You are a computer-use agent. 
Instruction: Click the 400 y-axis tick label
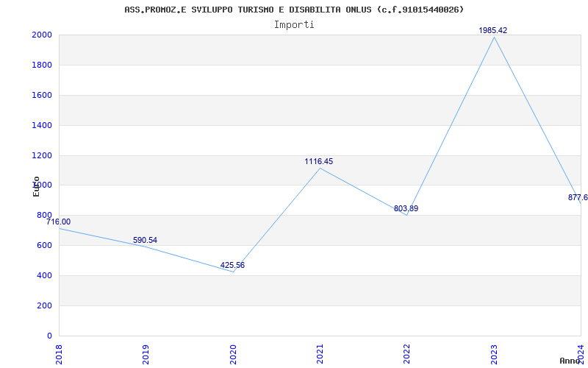(x=44, y=275)
